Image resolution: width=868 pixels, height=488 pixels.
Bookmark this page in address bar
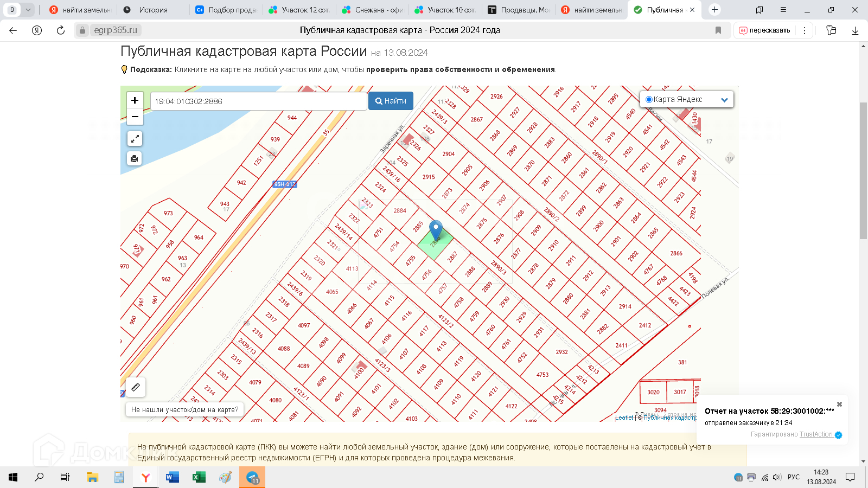coord(718,30)
